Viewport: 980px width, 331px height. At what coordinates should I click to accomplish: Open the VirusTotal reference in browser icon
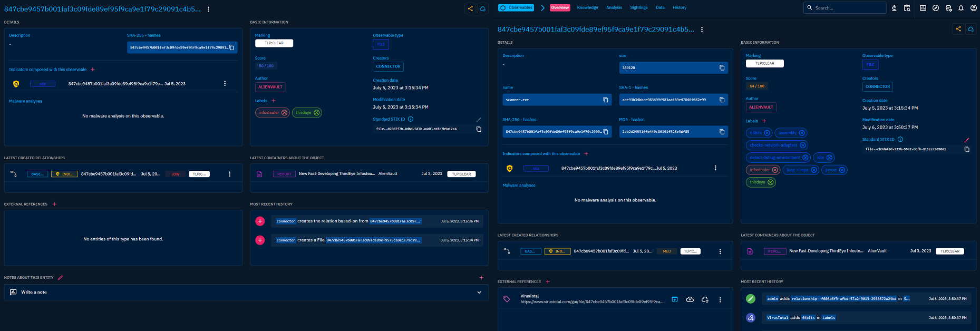coord(675,299)
